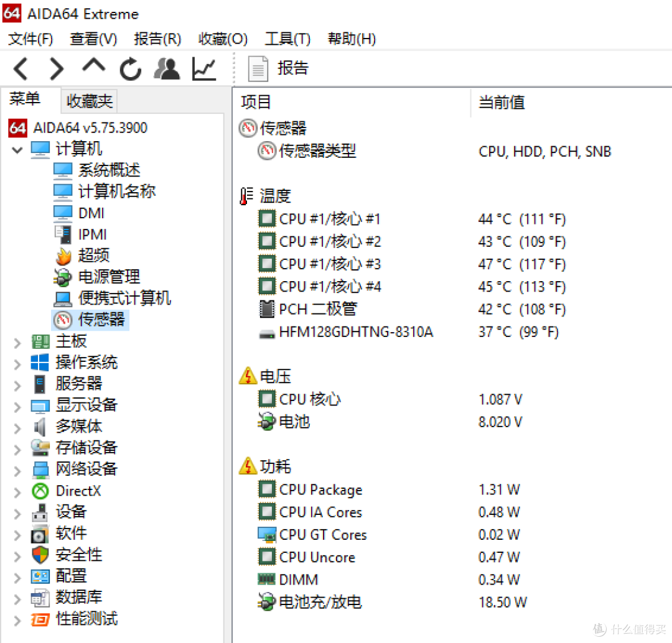The image size is (672, 643).
Task: Open the 收藏(O) menu
Action: tap(223, 39)
